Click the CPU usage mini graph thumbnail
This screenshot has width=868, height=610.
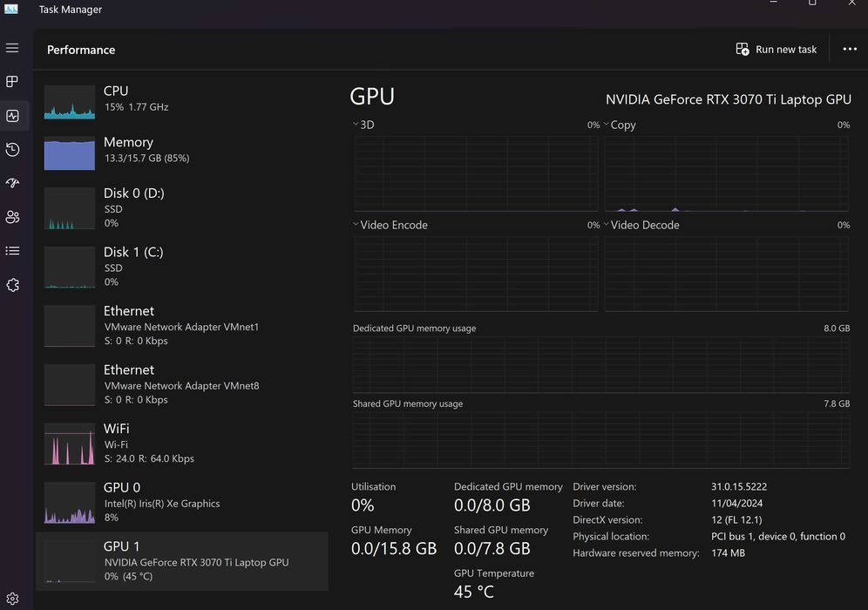69,103
